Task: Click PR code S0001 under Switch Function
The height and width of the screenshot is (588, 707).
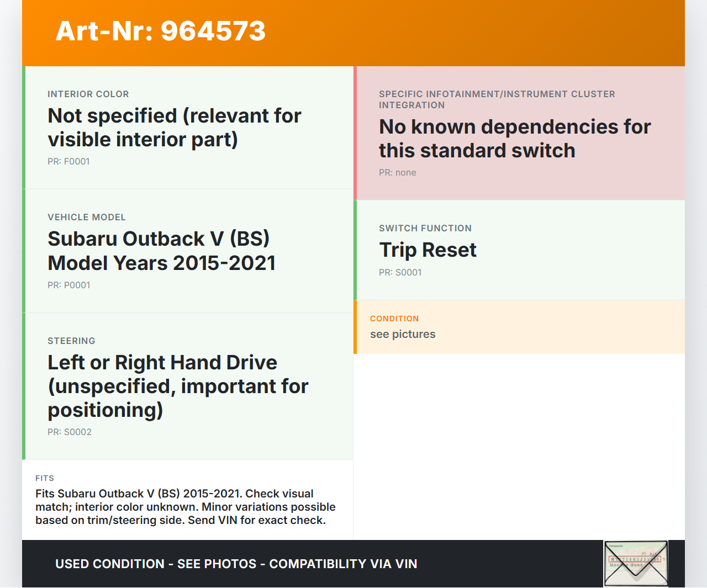Action: tap(400, 273)
